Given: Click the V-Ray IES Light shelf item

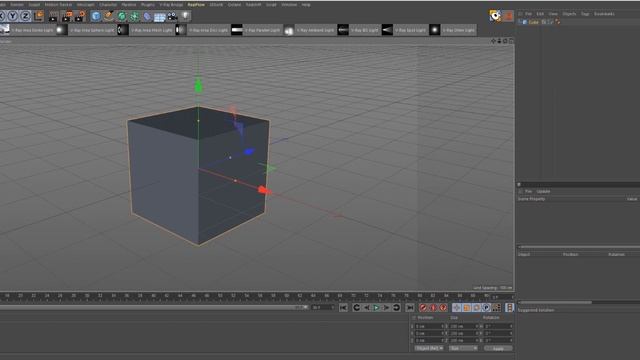Looking at the screenshot, I should coord(359,30).
